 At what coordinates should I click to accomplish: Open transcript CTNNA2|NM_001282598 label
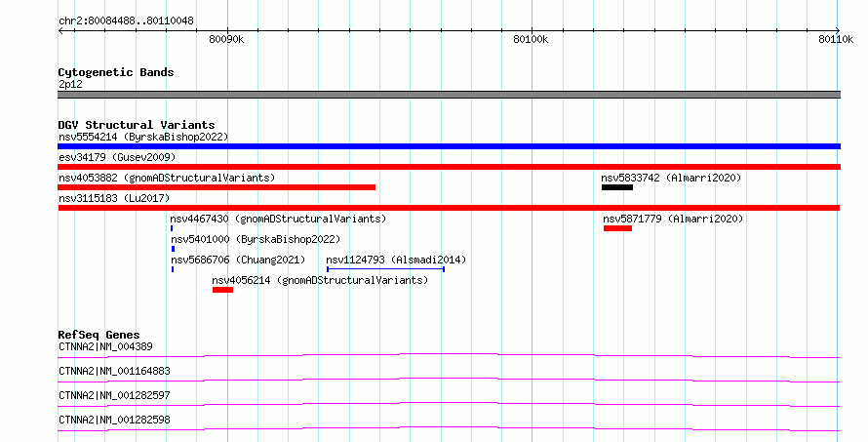click(114, 420)
